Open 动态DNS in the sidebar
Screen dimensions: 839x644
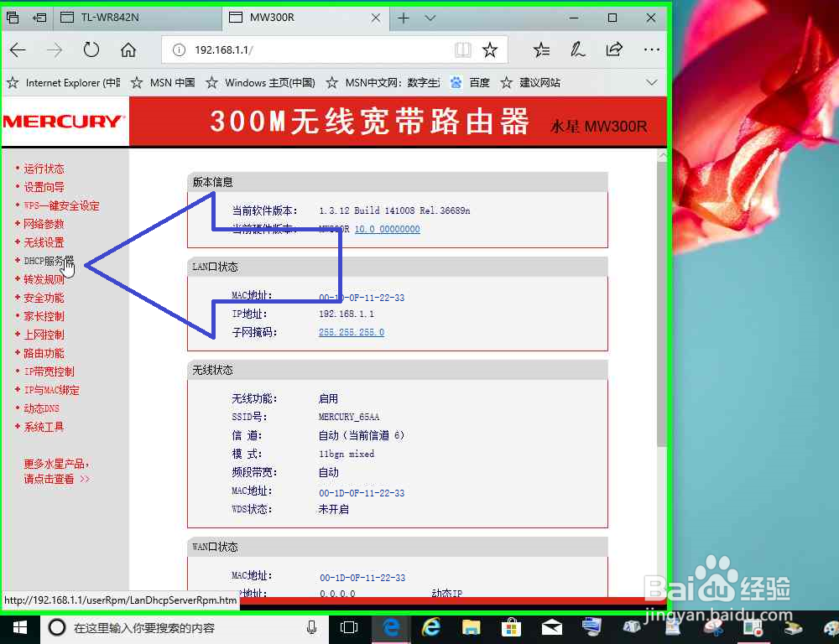pos(42,408)
